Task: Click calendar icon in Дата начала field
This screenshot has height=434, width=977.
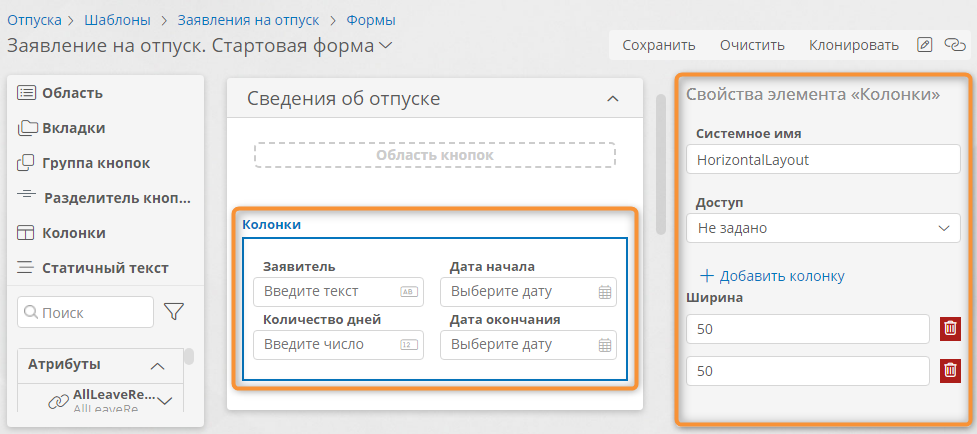Action: [x=604, y=292]
